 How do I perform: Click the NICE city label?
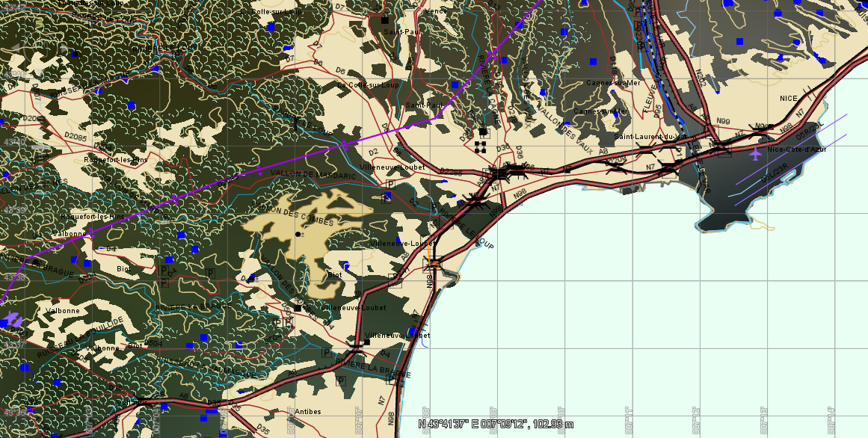tap(788, 99)
